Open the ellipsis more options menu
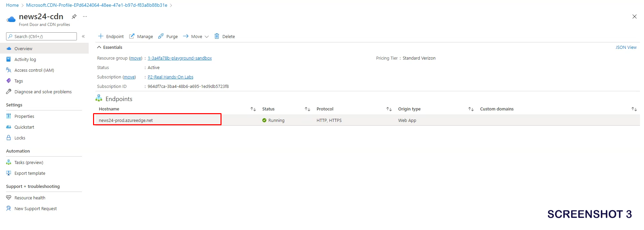This screenshot has width=644, height=230. pyautogui.click(x=85, y=17)
